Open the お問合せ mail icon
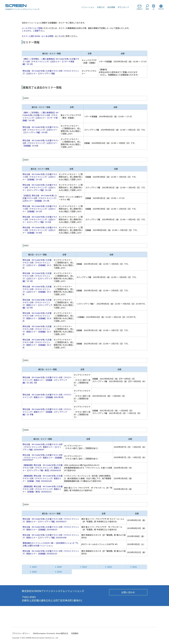 click(x=140, y=7)
